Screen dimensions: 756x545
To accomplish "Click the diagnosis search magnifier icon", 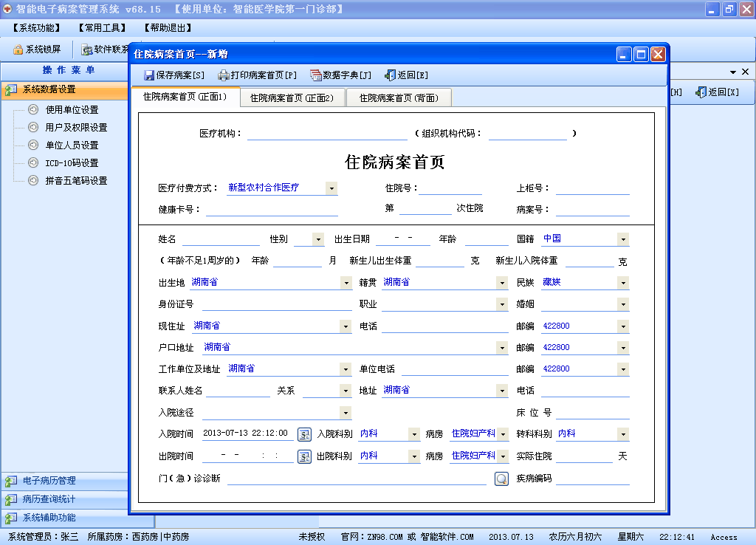I will point(501,479).
